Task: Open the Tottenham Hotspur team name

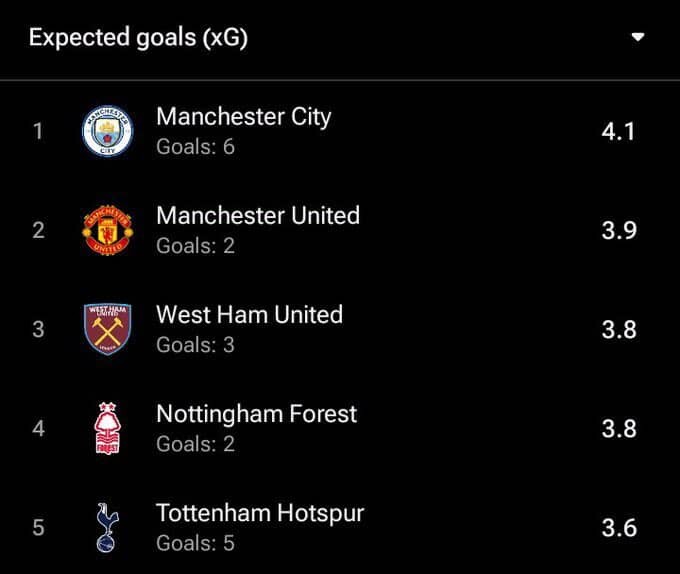Action: (x=260, y=513)
